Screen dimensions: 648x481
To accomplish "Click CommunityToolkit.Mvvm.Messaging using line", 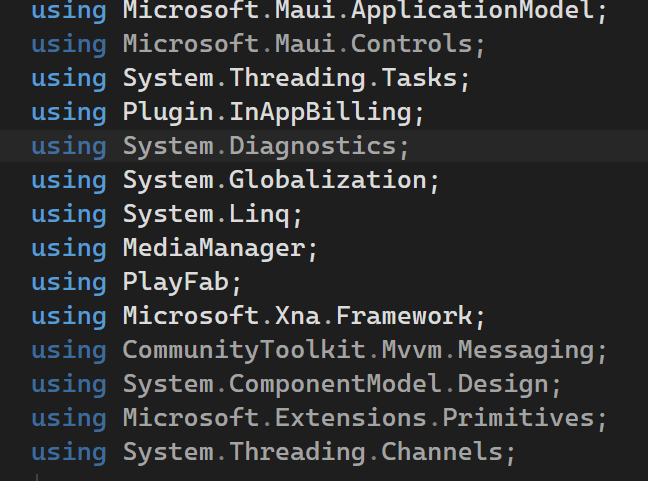I will (x=319, y=350).
